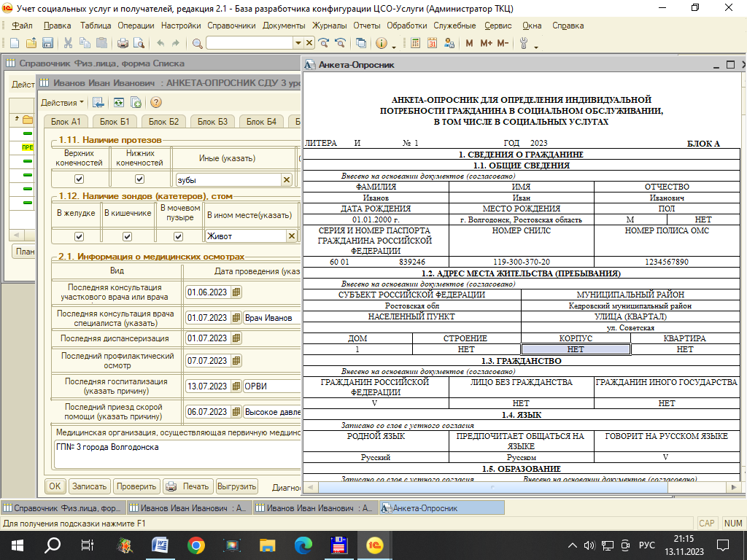Open Microsoft Word from the Windows taskbar

coord(159,545)
